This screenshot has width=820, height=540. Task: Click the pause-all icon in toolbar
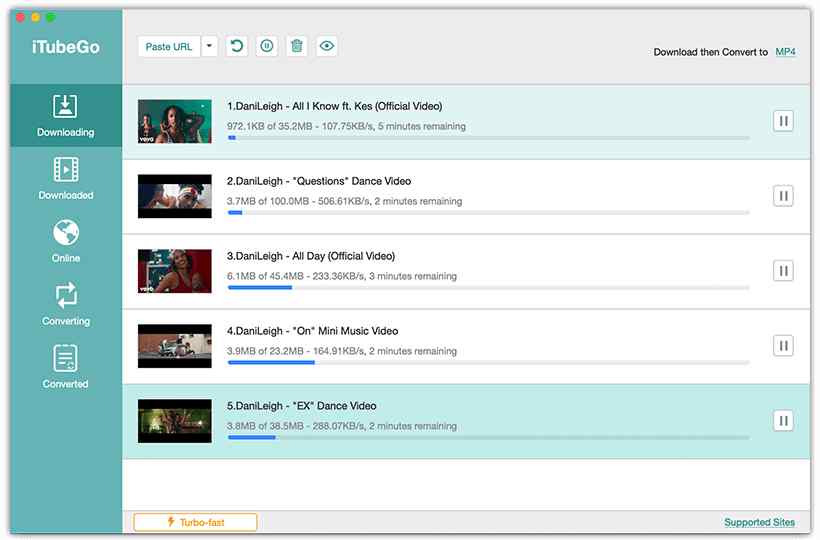pyautogui.click(x=267, y=46)
